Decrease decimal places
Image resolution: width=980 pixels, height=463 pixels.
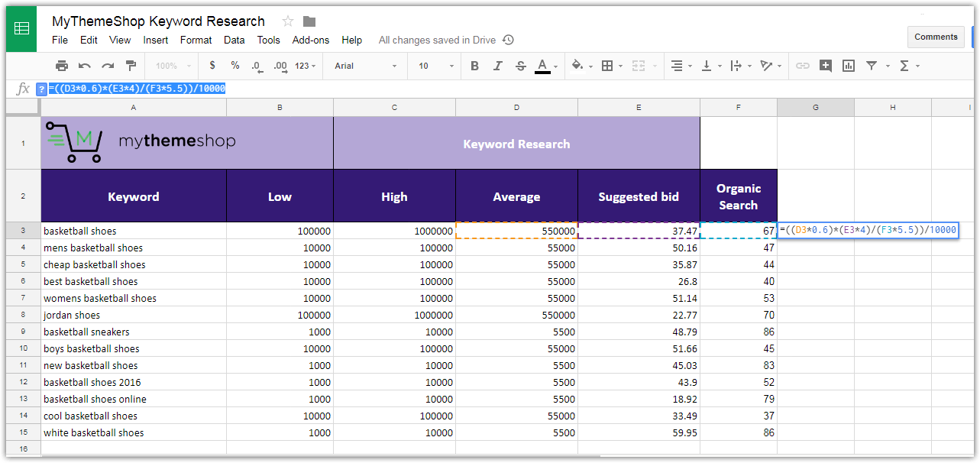(x=257, y=66)
